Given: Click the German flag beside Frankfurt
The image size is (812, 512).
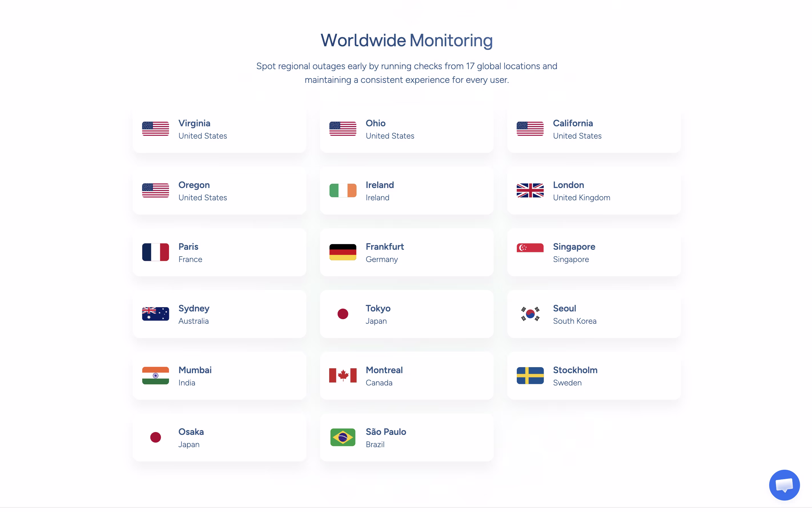Looking at the screenshot, I should pyautogui.click(x=343, y=252).
